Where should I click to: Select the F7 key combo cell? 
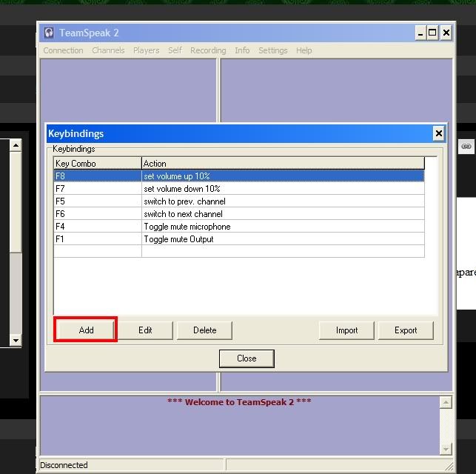[x=98, y=189]
